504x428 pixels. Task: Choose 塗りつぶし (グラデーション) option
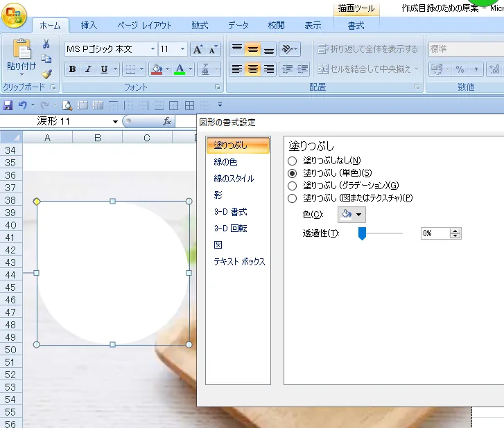(292, 186)
